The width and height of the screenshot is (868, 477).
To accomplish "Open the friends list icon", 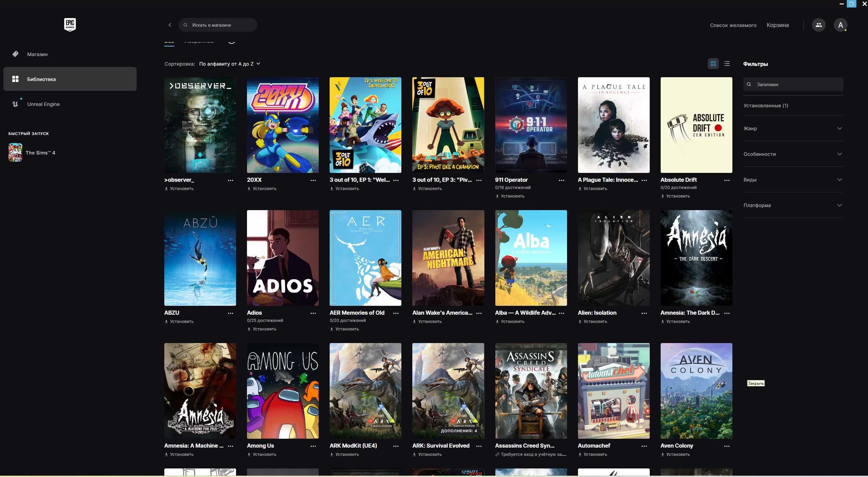I will click(x=818, y=25).
